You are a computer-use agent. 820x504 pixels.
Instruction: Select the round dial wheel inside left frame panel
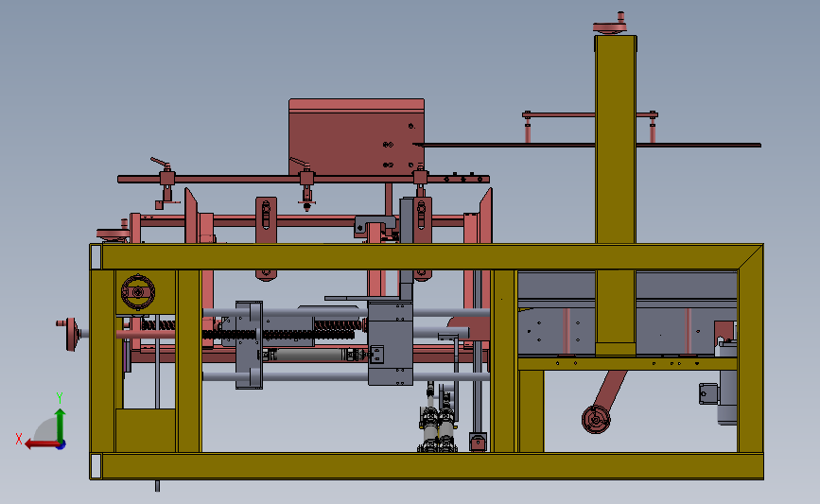[138, 292]
